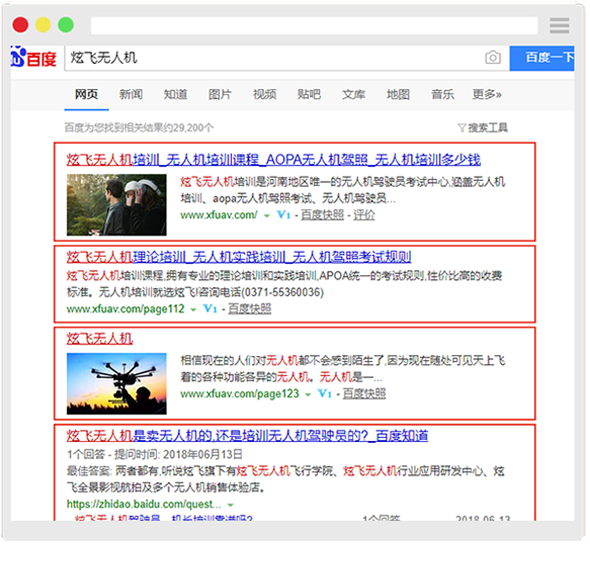Click the https://zhidao.baidu.com/quest... URL

point(144,504)
